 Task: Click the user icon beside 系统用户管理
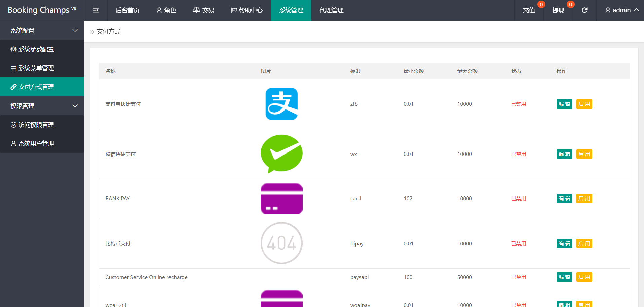(13, 144)
